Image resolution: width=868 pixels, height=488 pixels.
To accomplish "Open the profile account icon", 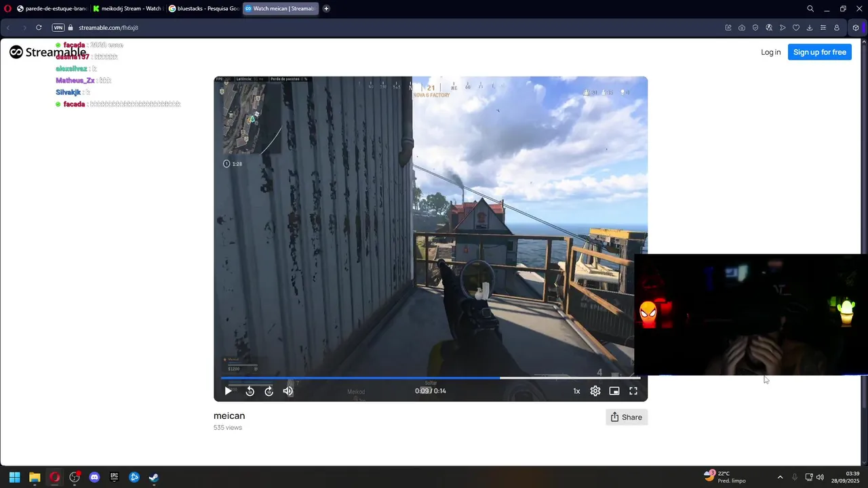I will pos(837,28).
